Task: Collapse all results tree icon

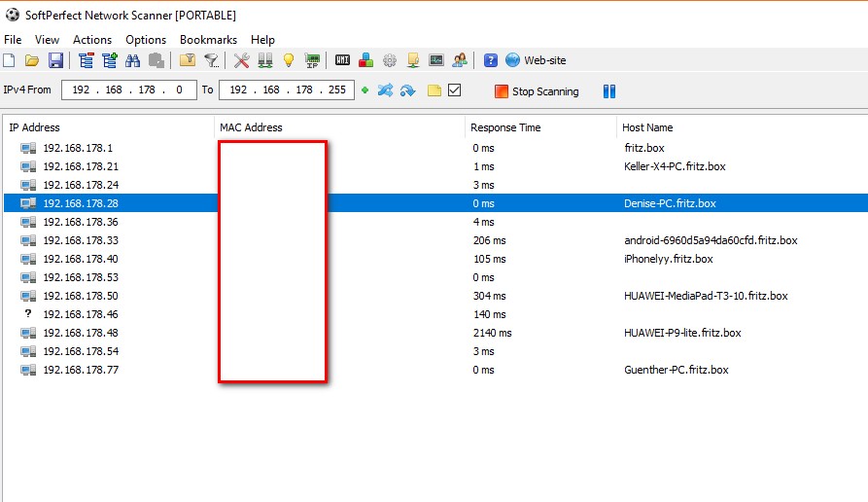Action: point(87,60)
